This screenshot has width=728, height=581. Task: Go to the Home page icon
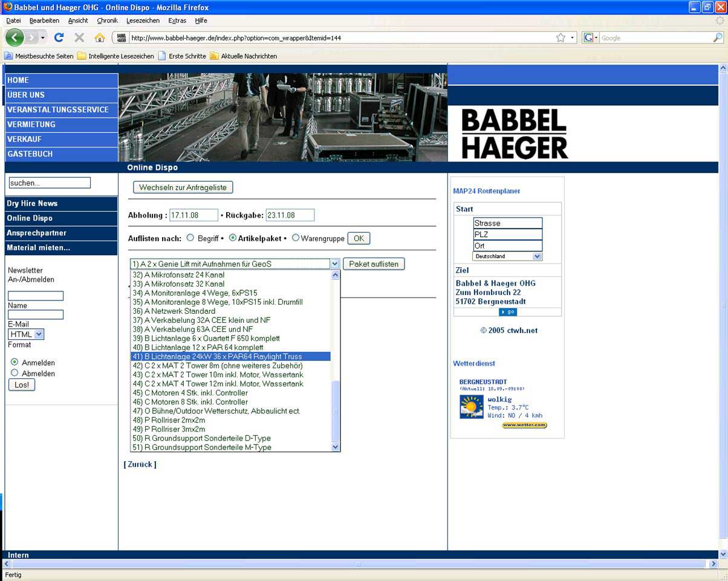pyautogui.click(x=100, y=37)
